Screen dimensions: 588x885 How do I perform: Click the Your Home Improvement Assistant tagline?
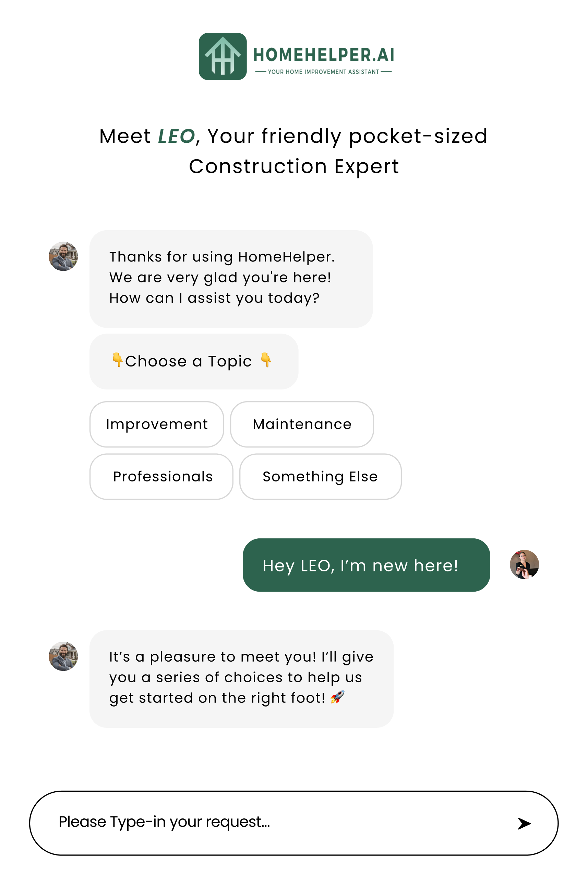323,72
